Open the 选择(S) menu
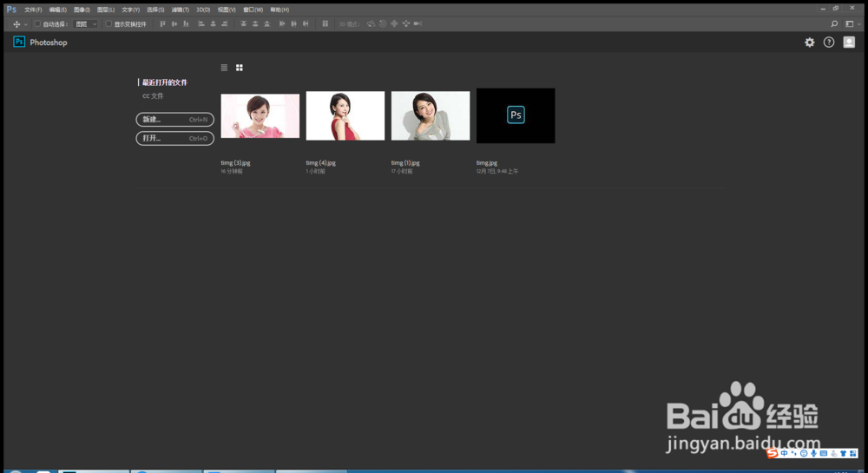This screenshot has width=868, height=473. coord(155,10)
